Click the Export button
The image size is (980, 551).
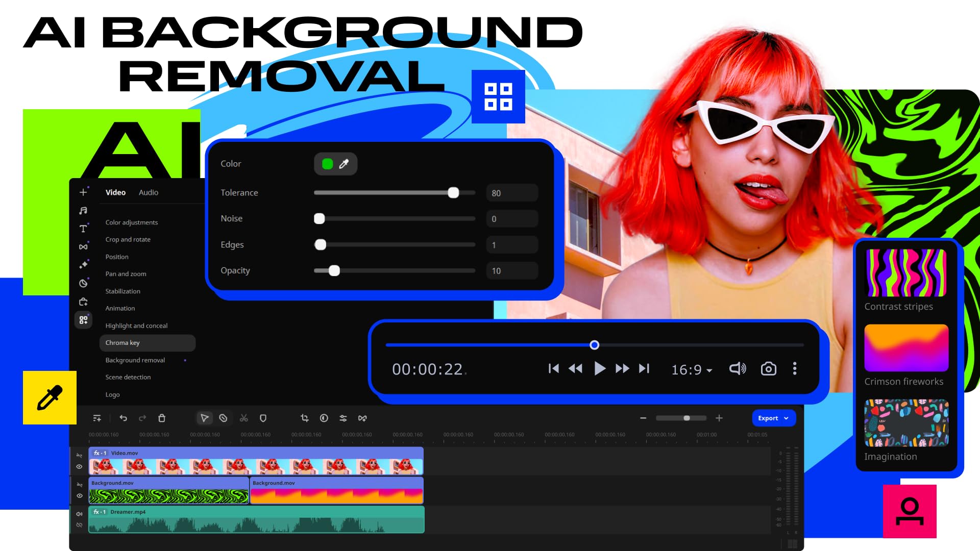pos(768,418)
